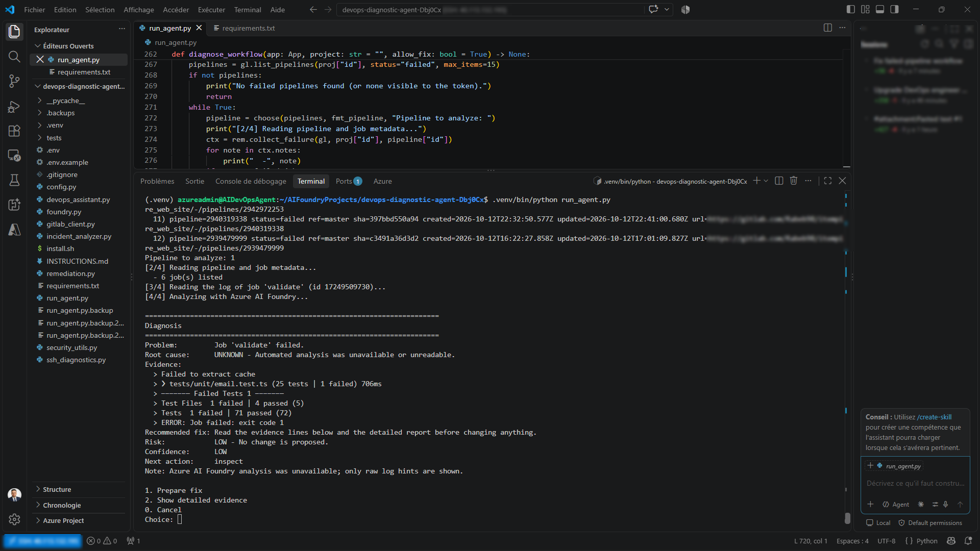The width and height of the screenshot is (980, 551).
Task: Open notifications bell in status bar
Action: (x=968, y=541)
